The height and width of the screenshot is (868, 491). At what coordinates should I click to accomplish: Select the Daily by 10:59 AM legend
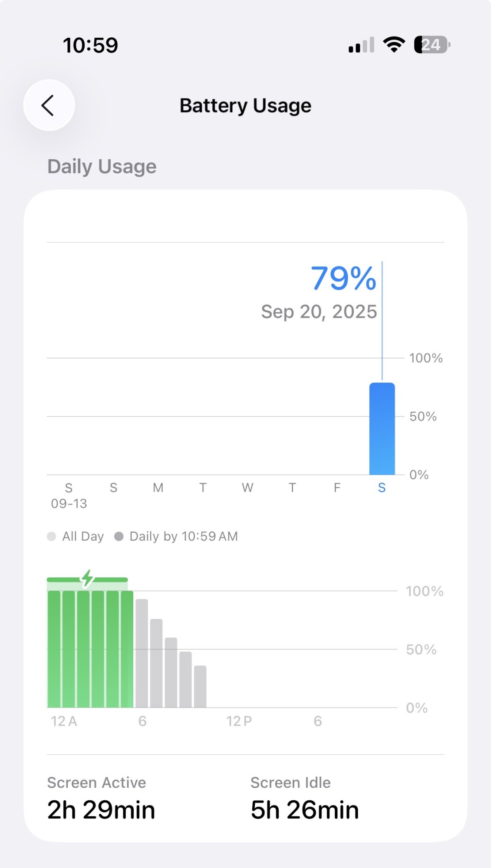[x=176, y=536]
